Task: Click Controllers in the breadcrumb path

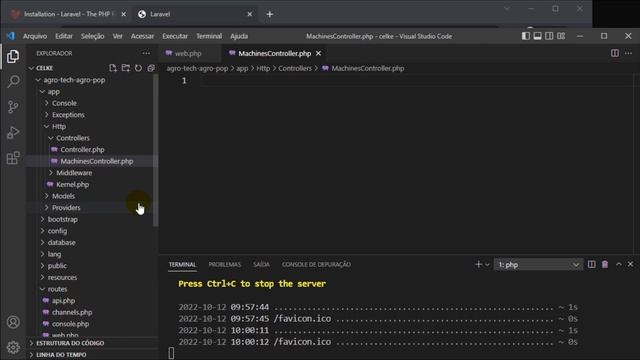Action: point(295,69)
